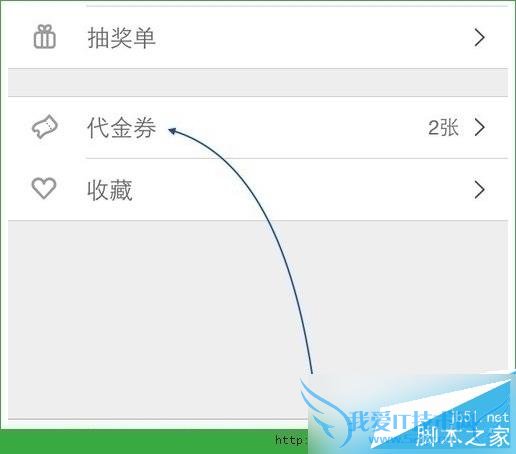Tap the heart icon next to 收藏
The height and width of the screenshot is (454, 516).
pos(44,188)
